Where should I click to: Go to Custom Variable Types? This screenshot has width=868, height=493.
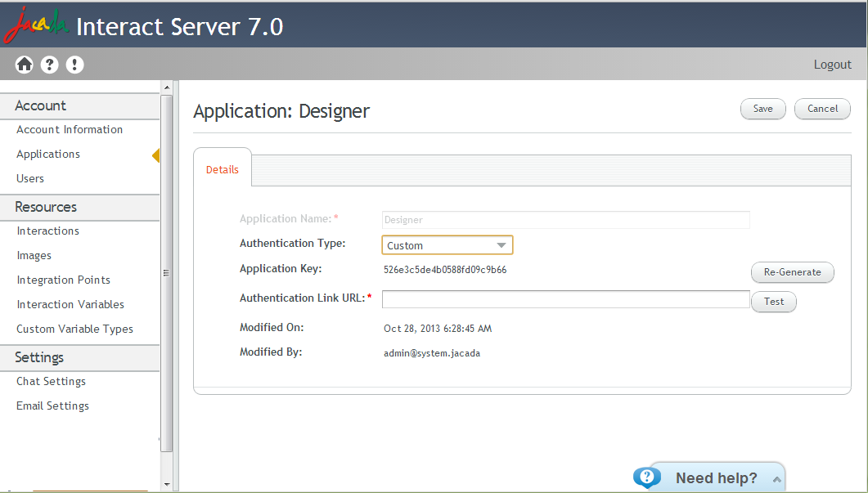(74, 329)
